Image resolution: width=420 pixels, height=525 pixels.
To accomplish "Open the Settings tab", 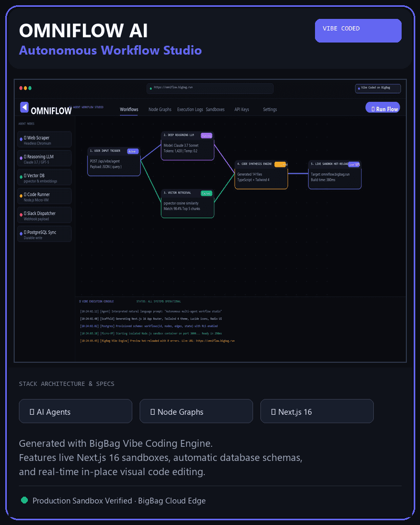I will pos(270,110).
